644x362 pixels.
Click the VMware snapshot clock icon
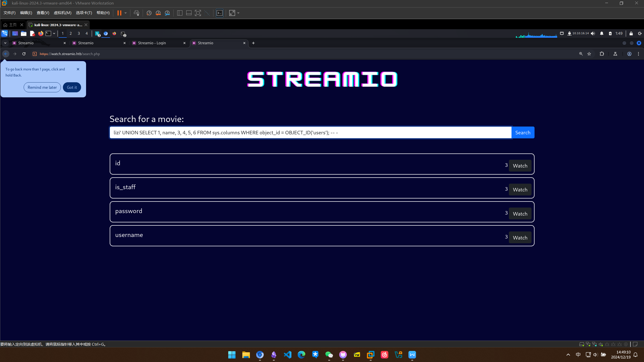tap(149, 13)
